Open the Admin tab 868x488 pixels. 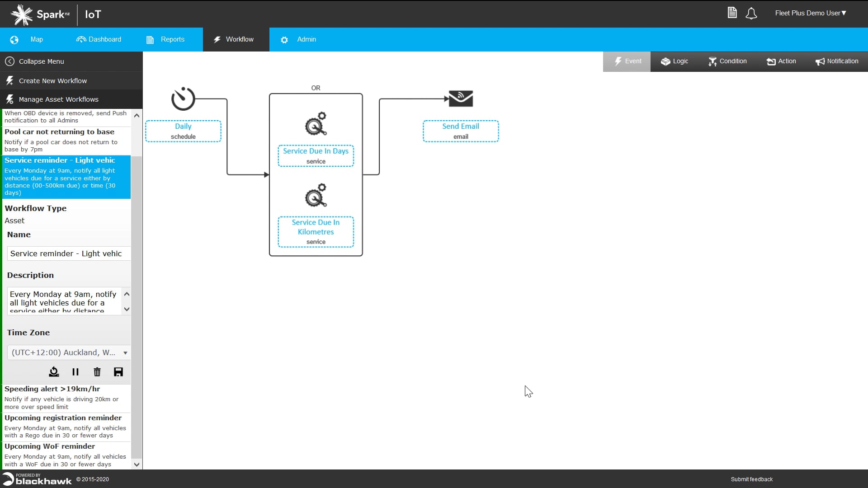pyautogui.click(x=298, y=39)
